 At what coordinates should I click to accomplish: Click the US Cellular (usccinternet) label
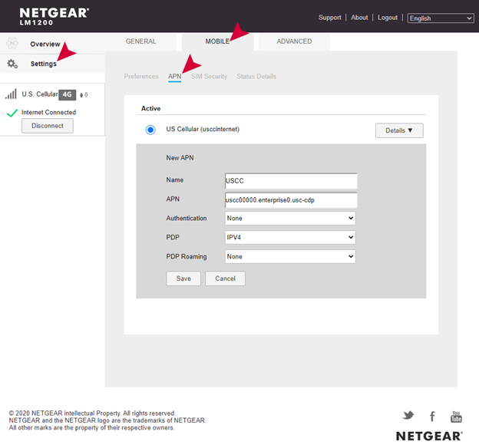[x=203, y=129]
